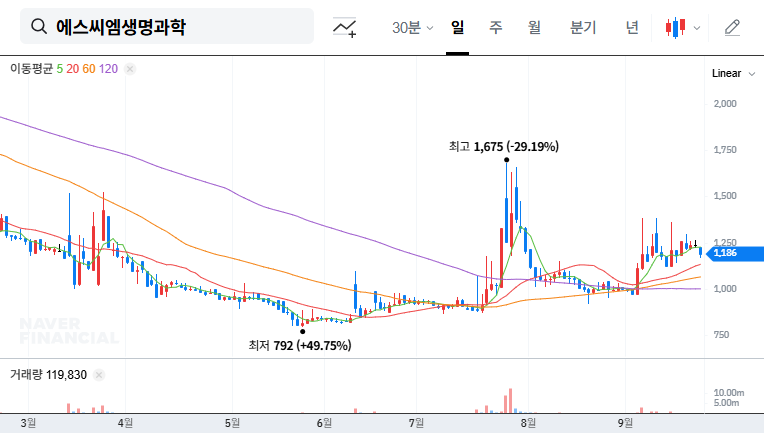Remove the volume indicator
The height and width of the screenshot is (433, 764).
pos(99,375)
